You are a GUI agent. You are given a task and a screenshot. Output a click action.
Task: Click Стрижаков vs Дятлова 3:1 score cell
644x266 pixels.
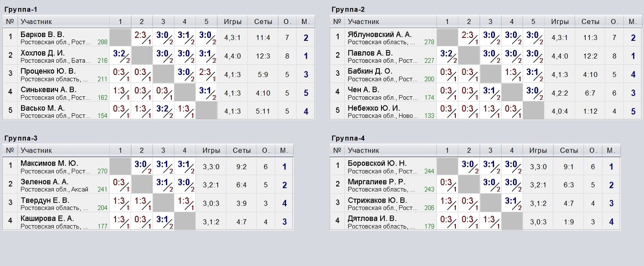(512, 203)
